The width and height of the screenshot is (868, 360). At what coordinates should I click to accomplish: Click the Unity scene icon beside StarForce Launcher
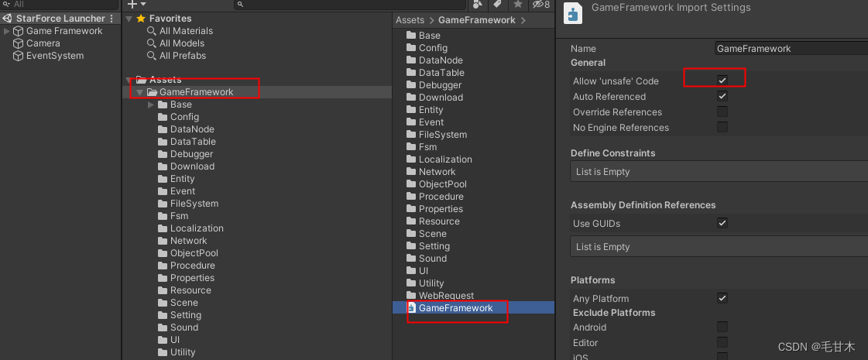click(9, 19)
